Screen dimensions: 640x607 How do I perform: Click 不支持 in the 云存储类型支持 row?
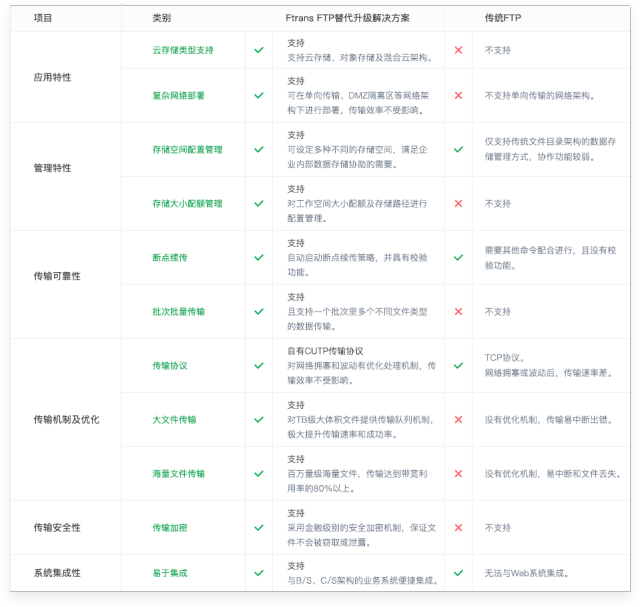pyautogui.click(x=498, y=50)
